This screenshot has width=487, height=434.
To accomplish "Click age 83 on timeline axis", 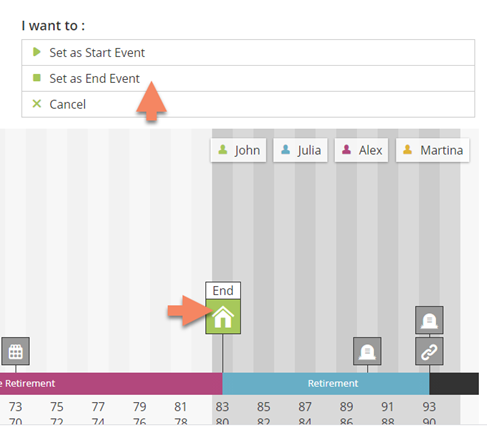I will coord(222,407).
